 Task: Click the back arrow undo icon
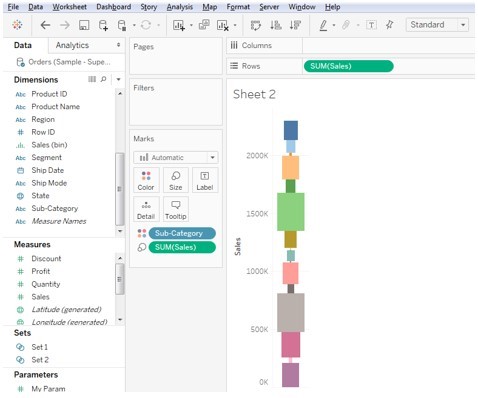tap(45, 25)
